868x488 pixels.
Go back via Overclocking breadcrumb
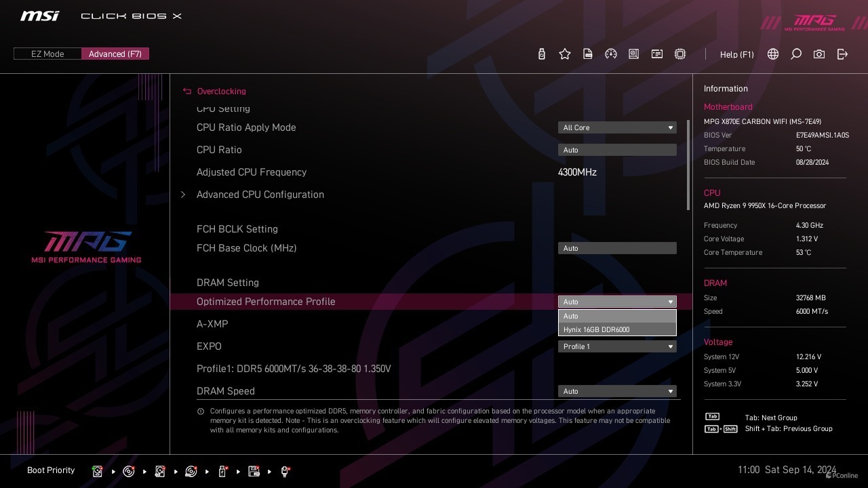[221, 91]
